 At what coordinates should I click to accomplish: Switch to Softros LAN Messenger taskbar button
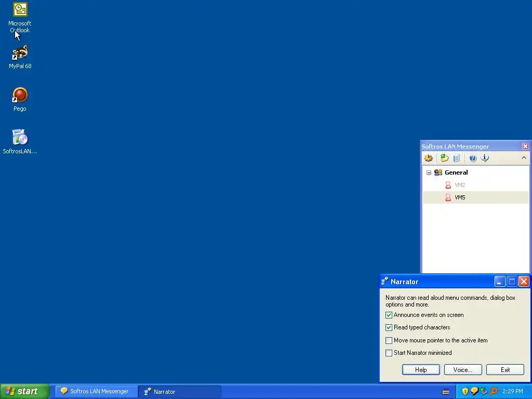[x=95, y=391]
